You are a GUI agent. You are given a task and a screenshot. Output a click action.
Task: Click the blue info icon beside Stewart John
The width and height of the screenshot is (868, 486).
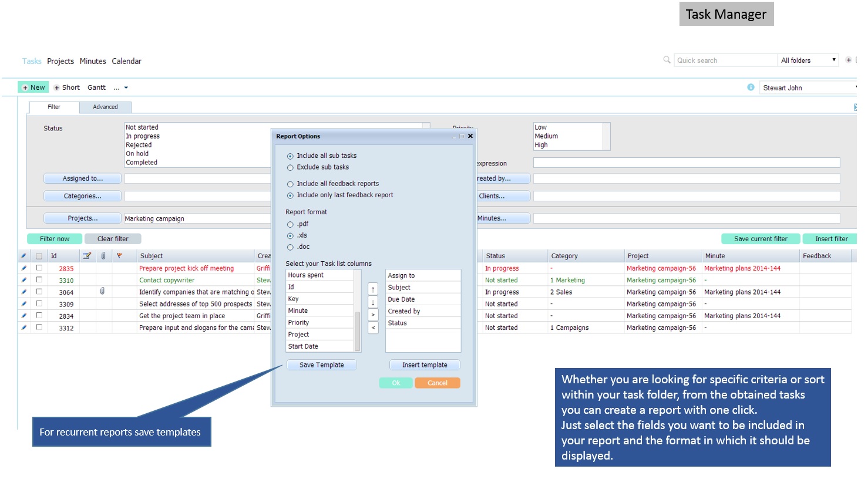[x=751, y=87]
